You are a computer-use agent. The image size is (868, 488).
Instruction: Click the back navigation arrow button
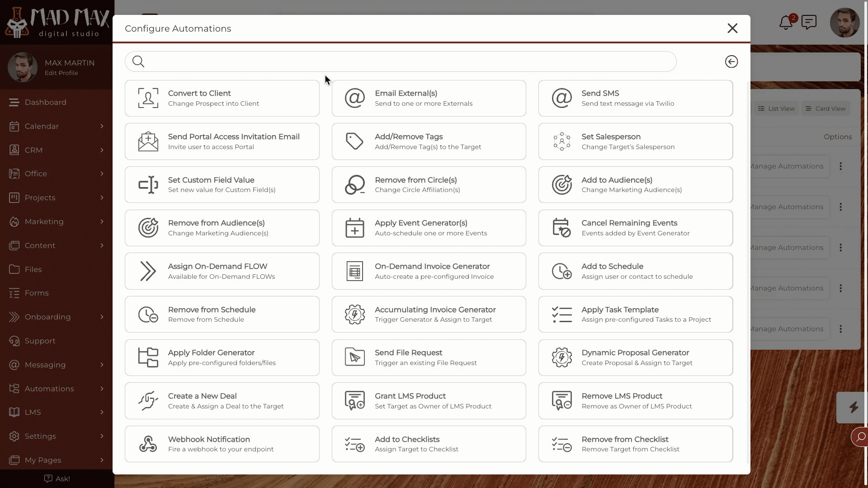731,61
